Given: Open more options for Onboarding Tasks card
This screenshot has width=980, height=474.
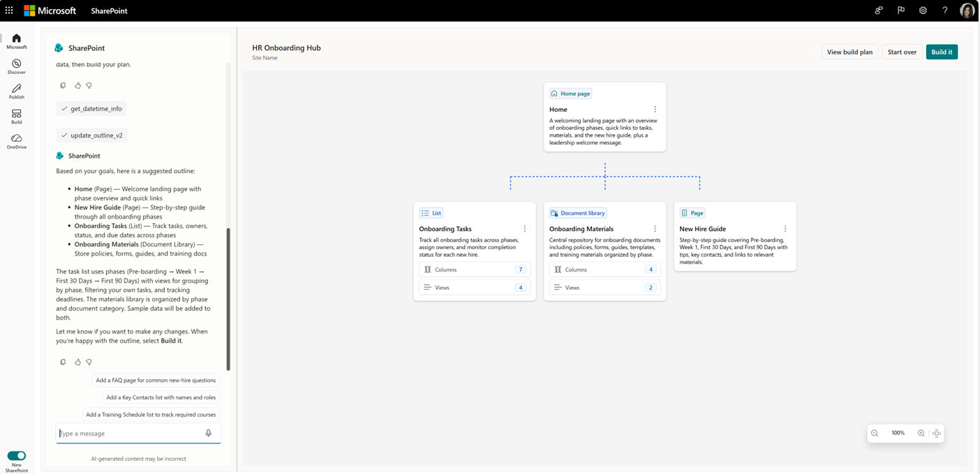Looking at the screenshot, I should click(525, 229).
